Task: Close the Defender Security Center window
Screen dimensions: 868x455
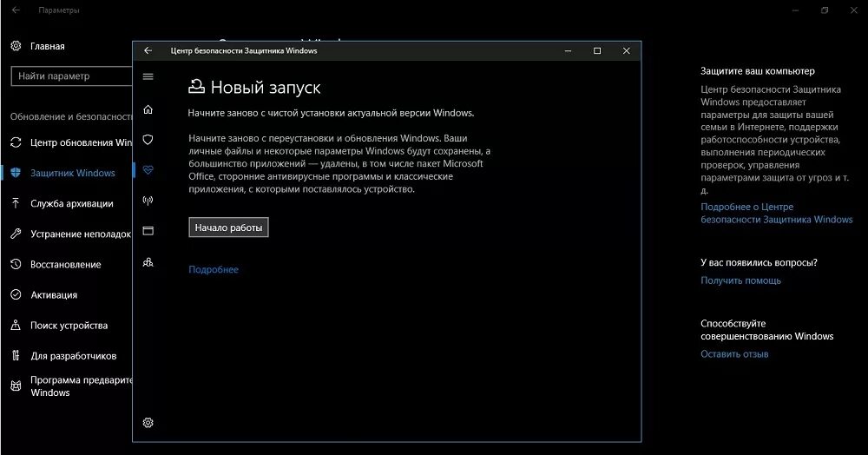Action: pos(626,50)
